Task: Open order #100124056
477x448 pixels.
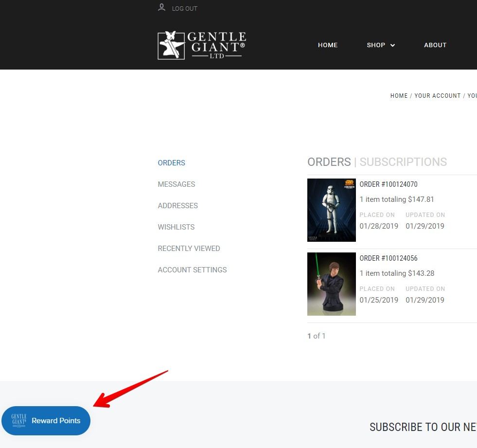Action: coord(389,258)
